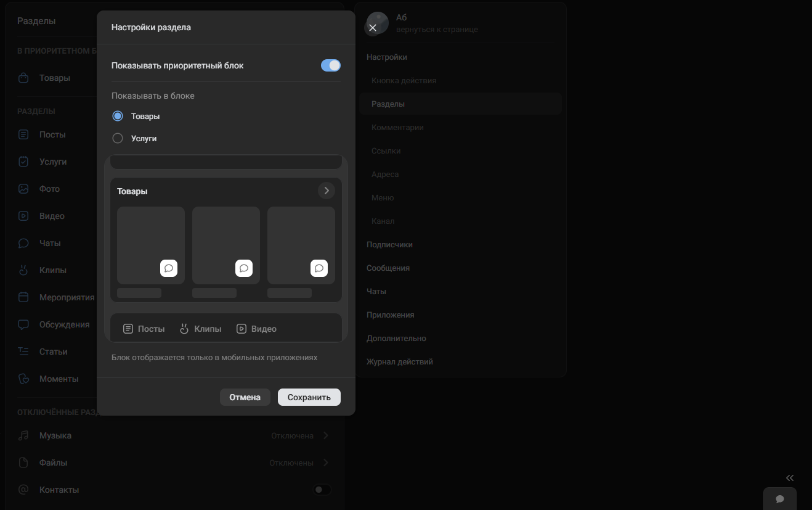
Task: Click the Видео label in preview tab bar
Action: (x=264, y=329)
